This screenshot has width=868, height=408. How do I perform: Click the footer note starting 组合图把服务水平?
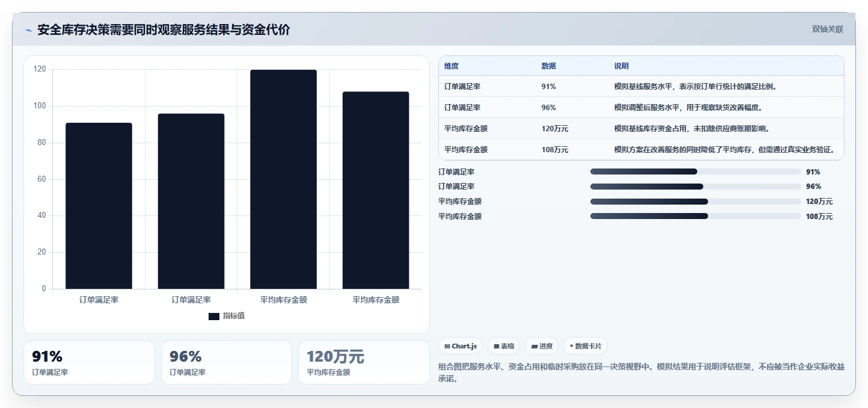coord(641,372)
